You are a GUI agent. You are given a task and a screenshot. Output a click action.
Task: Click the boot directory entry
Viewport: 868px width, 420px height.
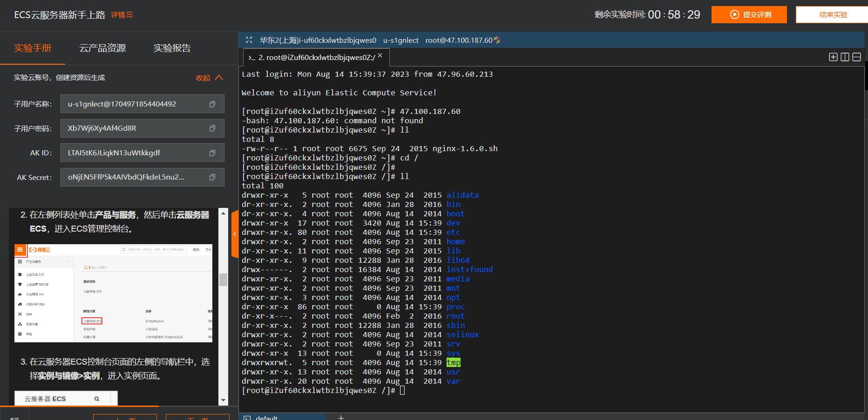(455, 214)
